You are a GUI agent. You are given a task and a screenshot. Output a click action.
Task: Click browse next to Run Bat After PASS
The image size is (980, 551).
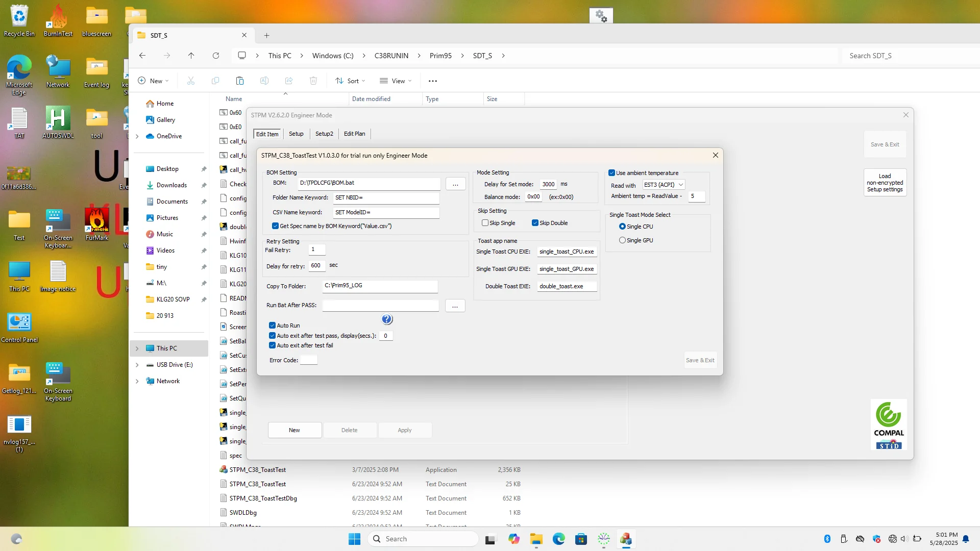pos(455,306)
